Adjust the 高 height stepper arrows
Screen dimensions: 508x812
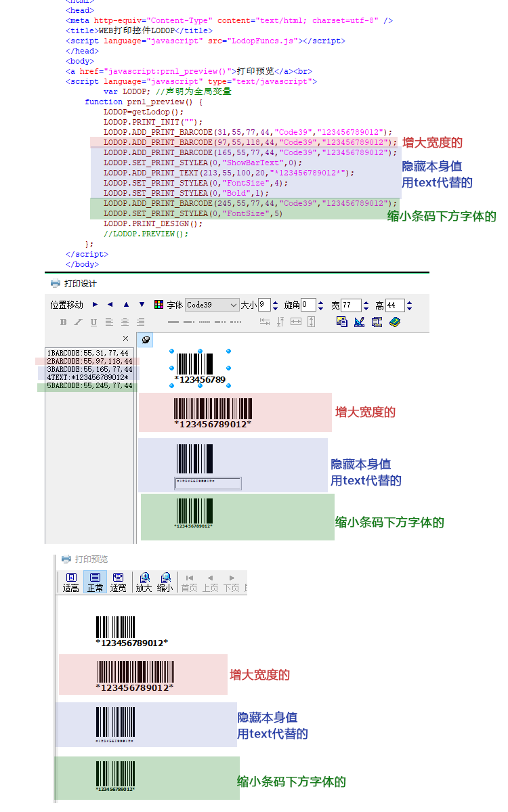[x=410, y=305]
